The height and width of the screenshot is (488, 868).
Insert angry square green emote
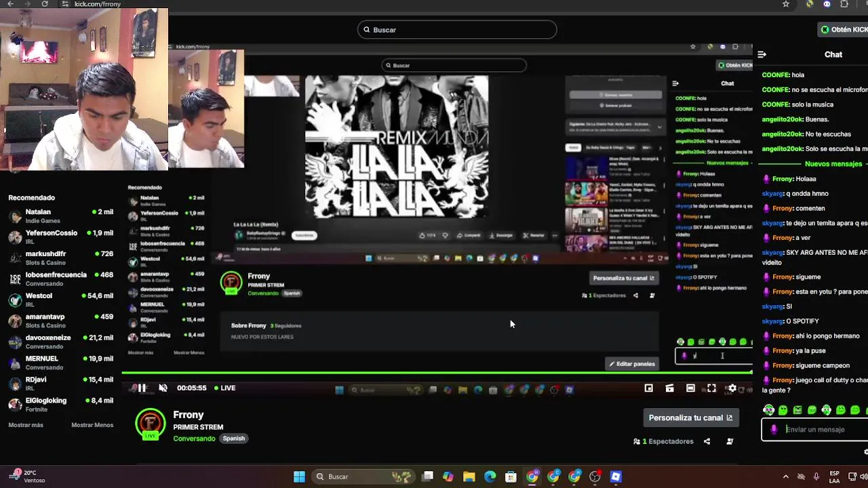(x=797, y=410)
